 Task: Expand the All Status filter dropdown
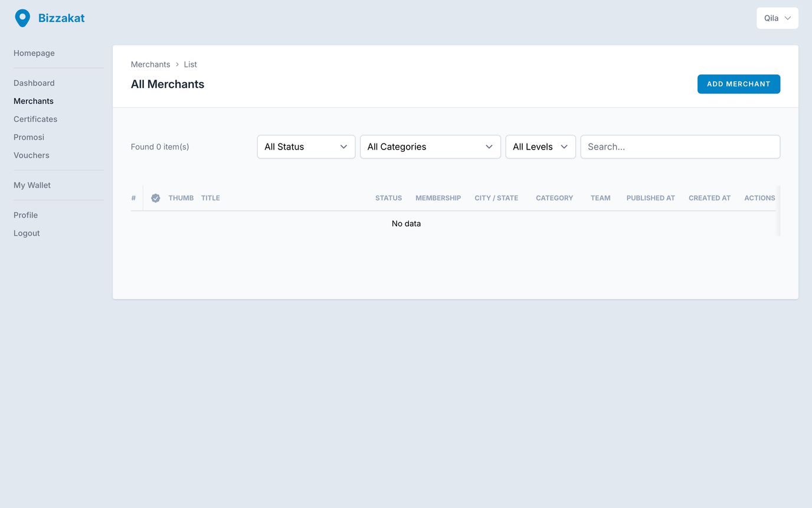pos(306,147)
